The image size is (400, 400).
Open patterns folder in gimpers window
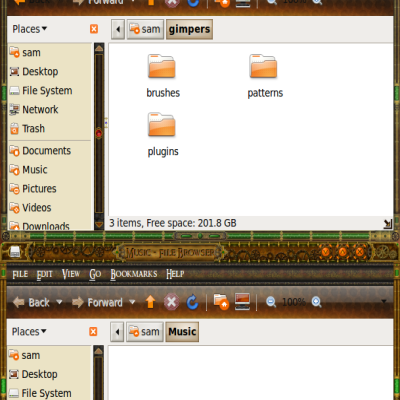coord(265,76)
